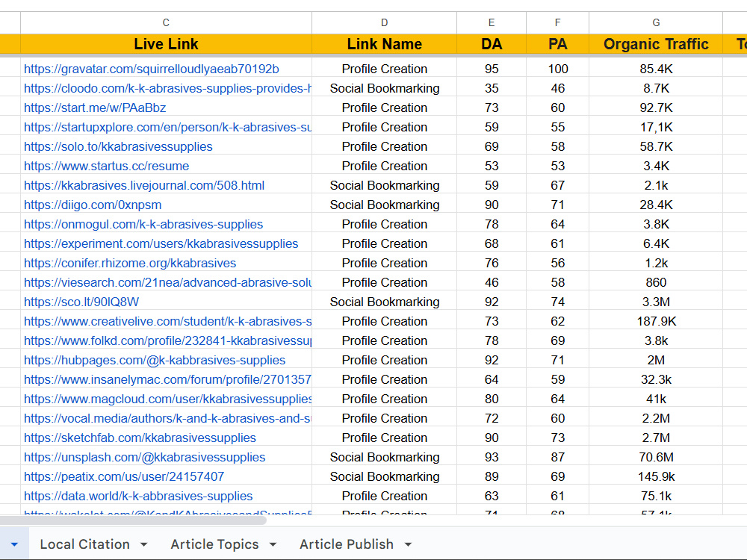This screenshot has width=747, height=560.
Task: Open the onmogul.com k-k-abrasives-supplies link
Action: 143,224
